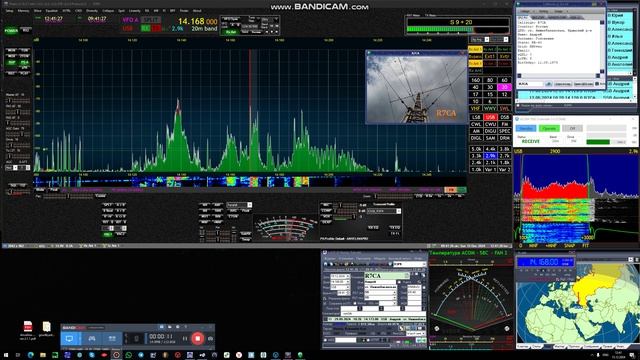
Task: Select the 160 meter band button
Action: pos(476,80)
